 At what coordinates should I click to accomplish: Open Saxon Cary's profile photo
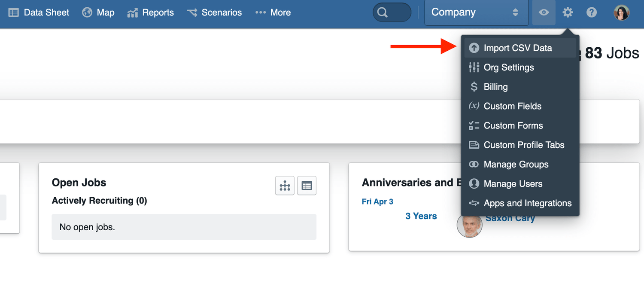469,226
